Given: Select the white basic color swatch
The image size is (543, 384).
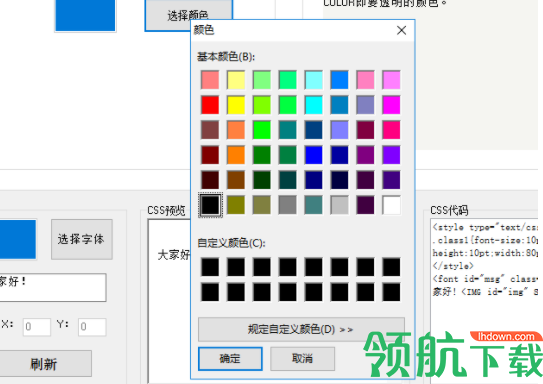Looking at the screenshot, I should 391,205.
